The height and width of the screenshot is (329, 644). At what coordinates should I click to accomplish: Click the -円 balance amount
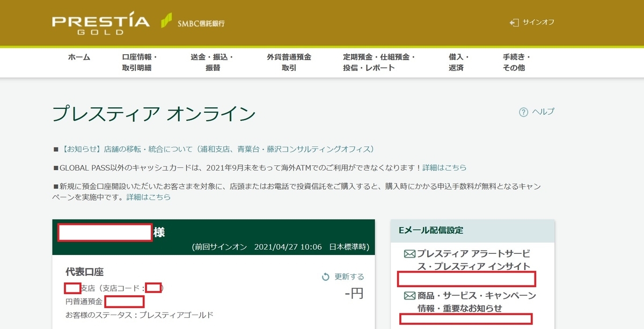coord(354,294)
